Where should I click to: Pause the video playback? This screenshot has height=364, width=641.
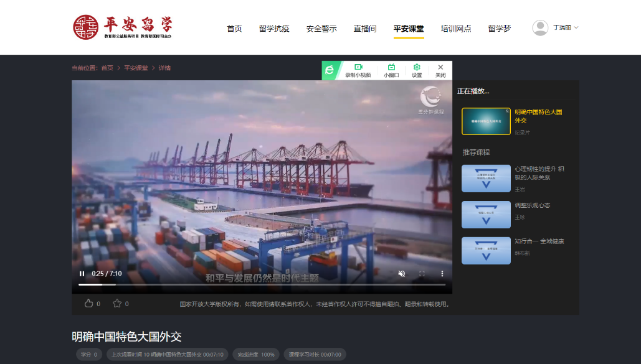coord(82,273)
